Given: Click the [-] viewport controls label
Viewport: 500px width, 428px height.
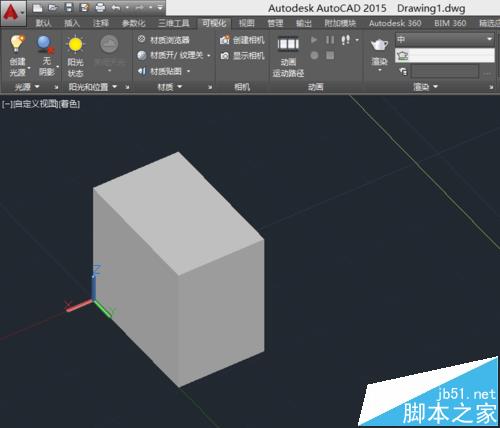Looking at the screenshot, I should point(7,104).
